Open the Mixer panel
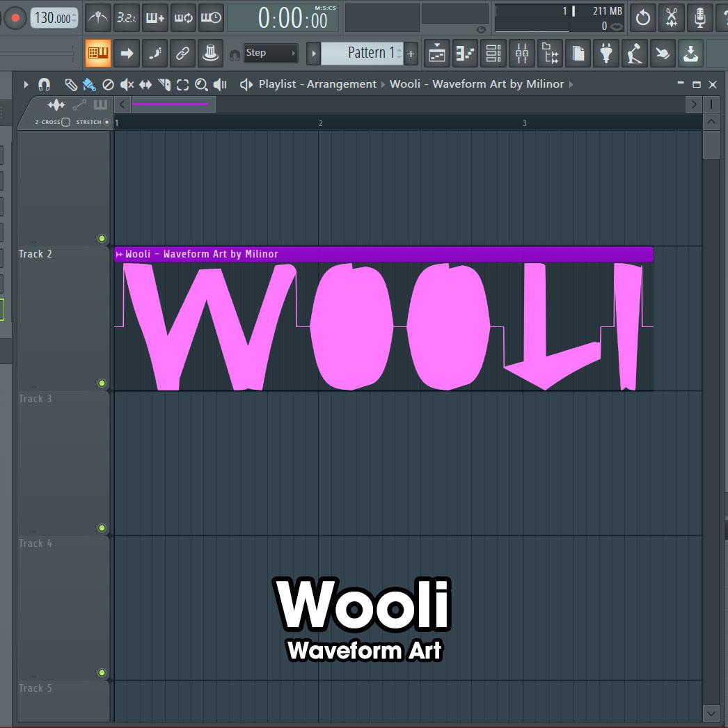This screenshot has height=728, width=728. point(521,53)
